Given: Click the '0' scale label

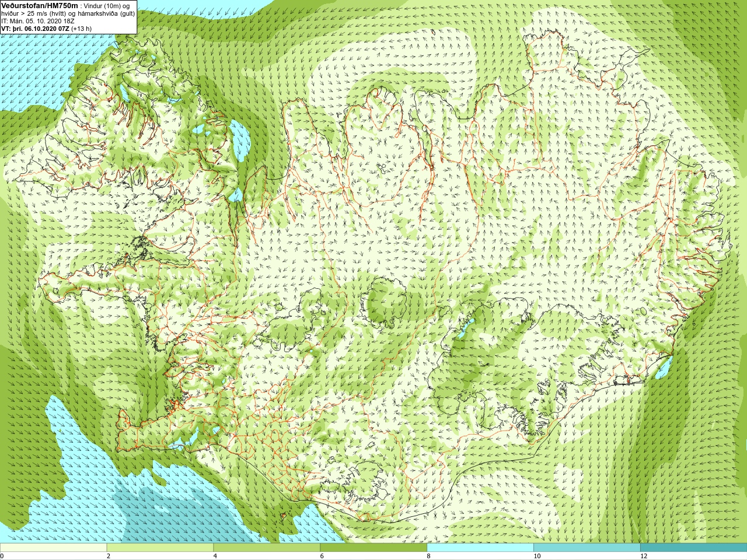Looking at the screenshot, I should [x=2, y=556].
